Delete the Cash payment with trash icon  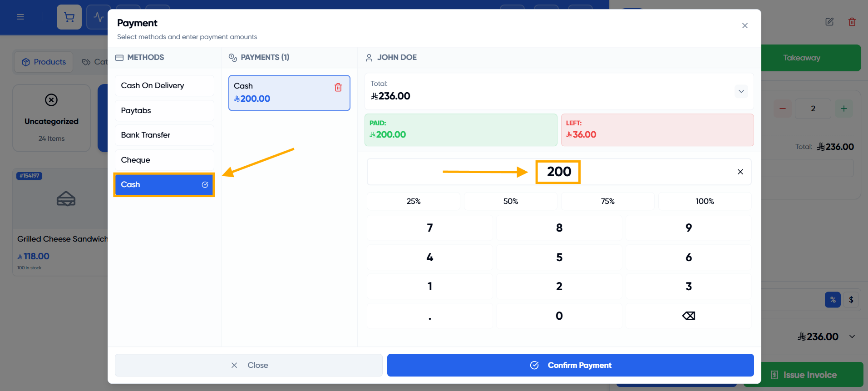coord(338,87)
